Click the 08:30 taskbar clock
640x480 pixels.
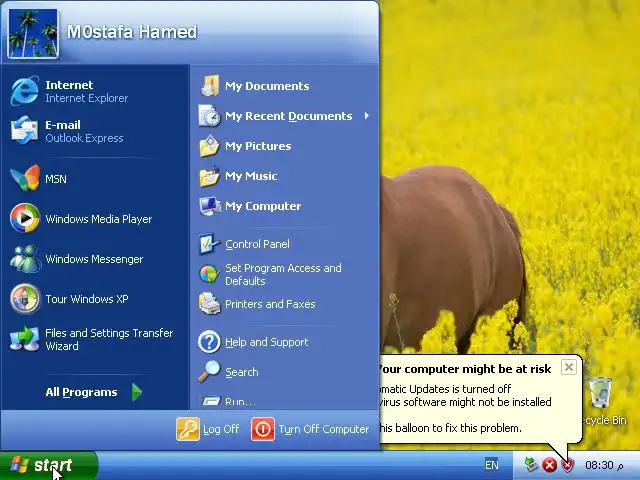(x=604, y=465)
